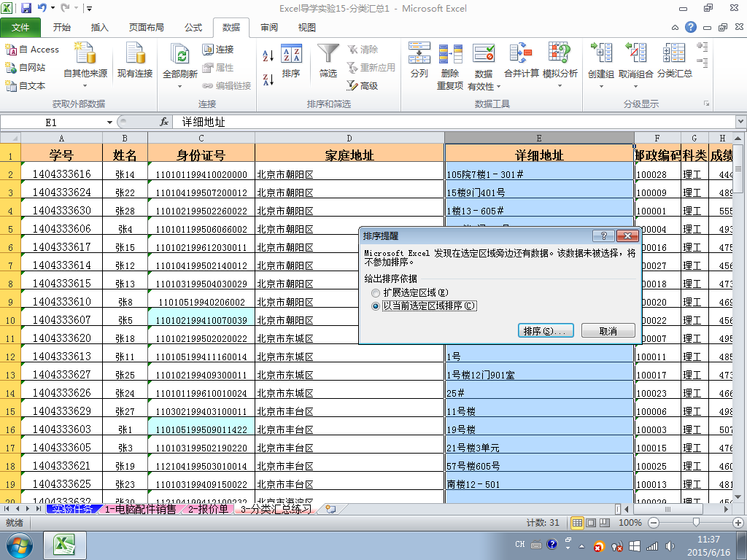Switch to Page Break Preview in status bar
Viewport: 747px width, 560px height.
(605, 522)
